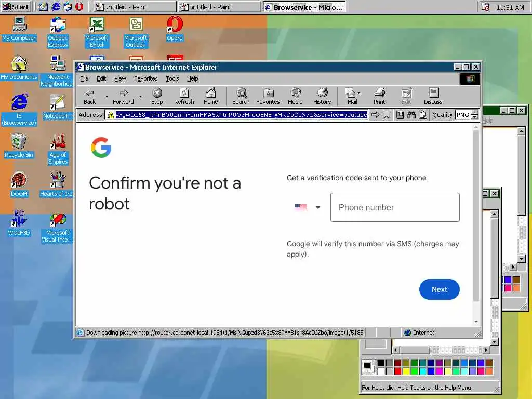
Task: Pick the red swatch in Paint's palette
Action: coord(397,371)
